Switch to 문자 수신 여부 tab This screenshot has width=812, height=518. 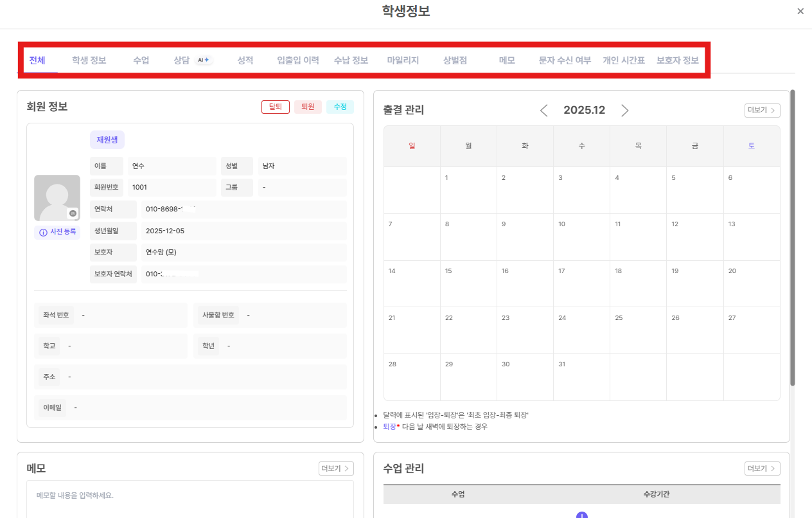click(x=565, y=60)
